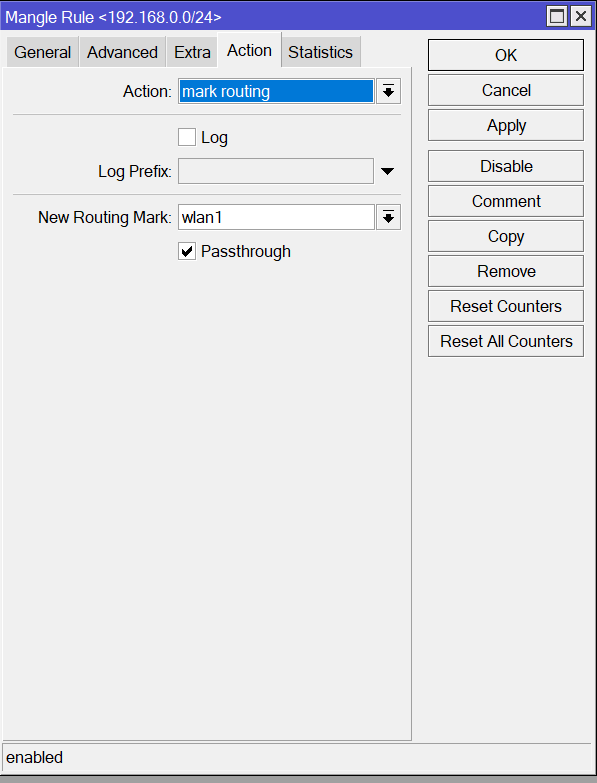
Task: Confirm with the OK button
Action: 506,55
